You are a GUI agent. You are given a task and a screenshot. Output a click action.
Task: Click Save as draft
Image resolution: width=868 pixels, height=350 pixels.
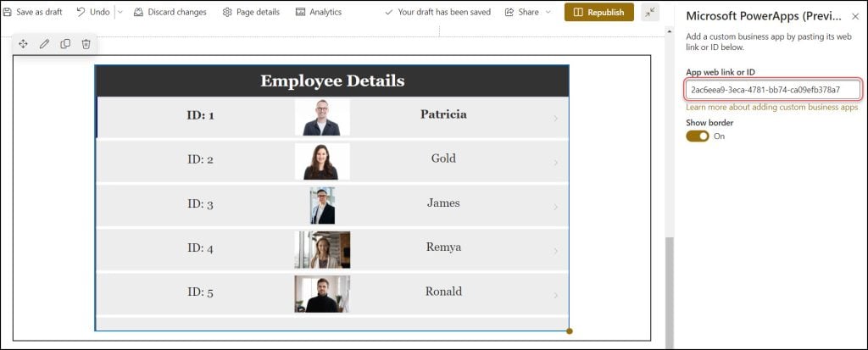pyautogui.click(x=33, y=12)
